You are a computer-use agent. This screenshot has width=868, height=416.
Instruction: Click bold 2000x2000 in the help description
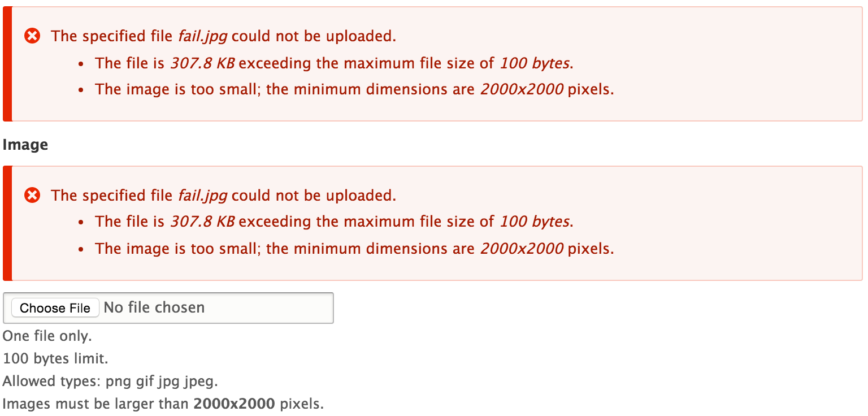pos(234,404)
